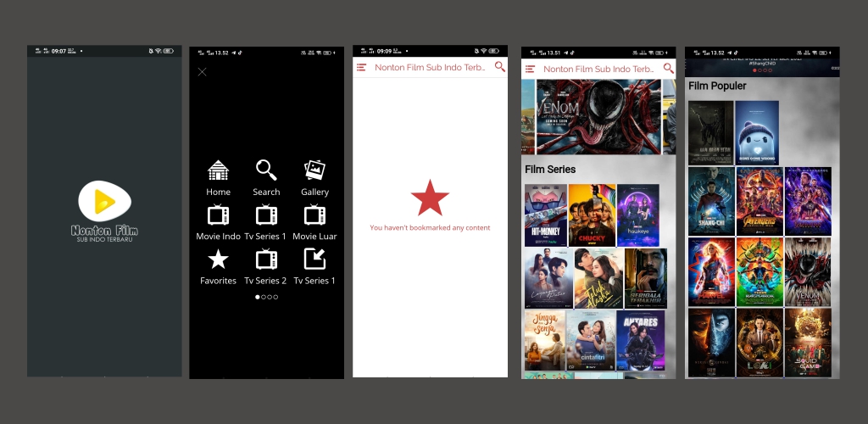The width and height of the screenshot is (868, 424).
Task: Select the Movie Indo TV icon
Action: (218, 215)
